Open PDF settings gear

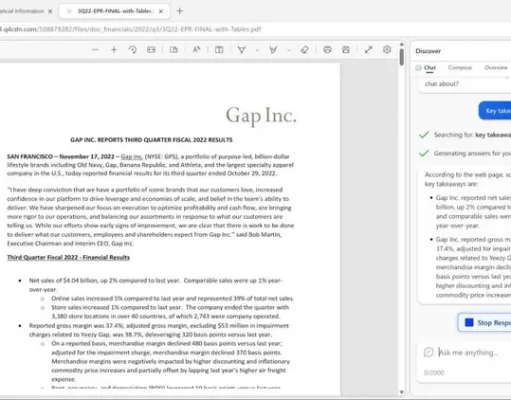click(387, 50)
